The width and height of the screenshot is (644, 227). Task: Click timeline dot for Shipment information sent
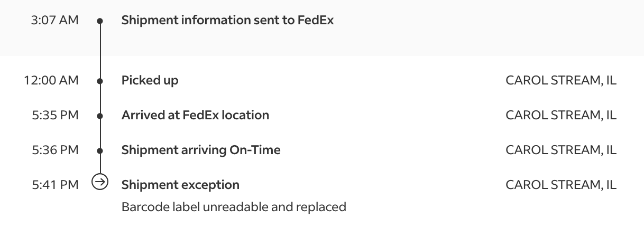pos(100,21)
